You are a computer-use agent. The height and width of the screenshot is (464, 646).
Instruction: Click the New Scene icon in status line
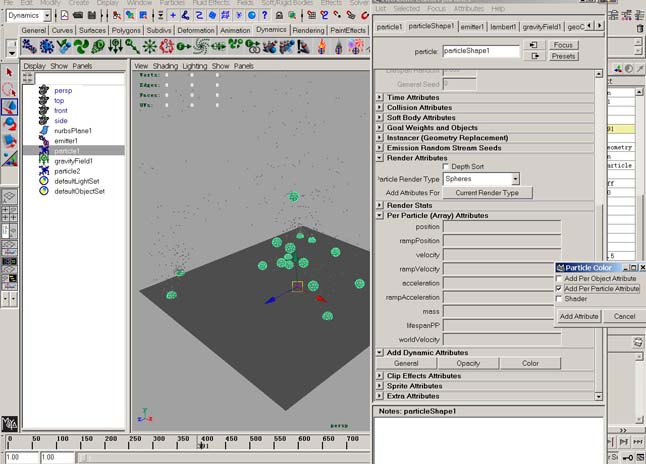(65, 16)
